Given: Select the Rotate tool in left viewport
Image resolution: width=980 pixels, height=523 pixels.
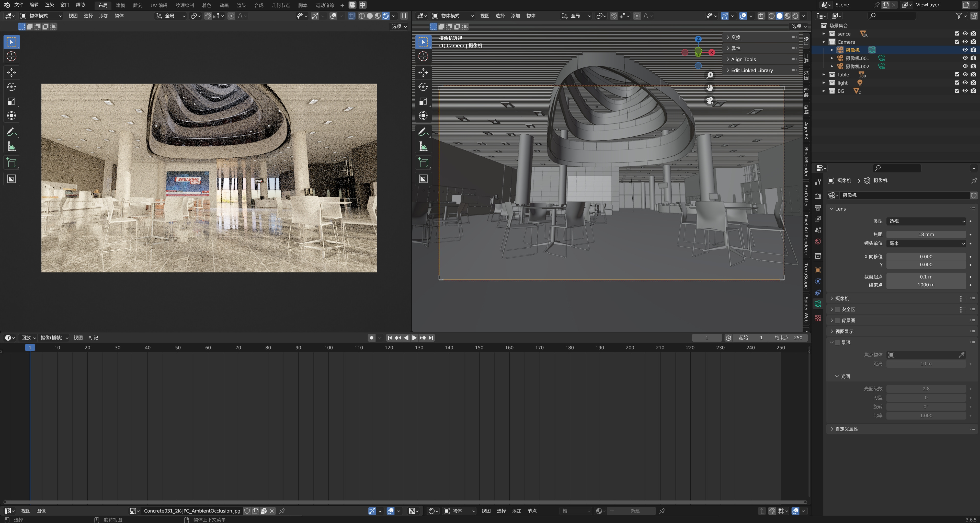Looking at the screenshot, I should [x=12, y=87].
